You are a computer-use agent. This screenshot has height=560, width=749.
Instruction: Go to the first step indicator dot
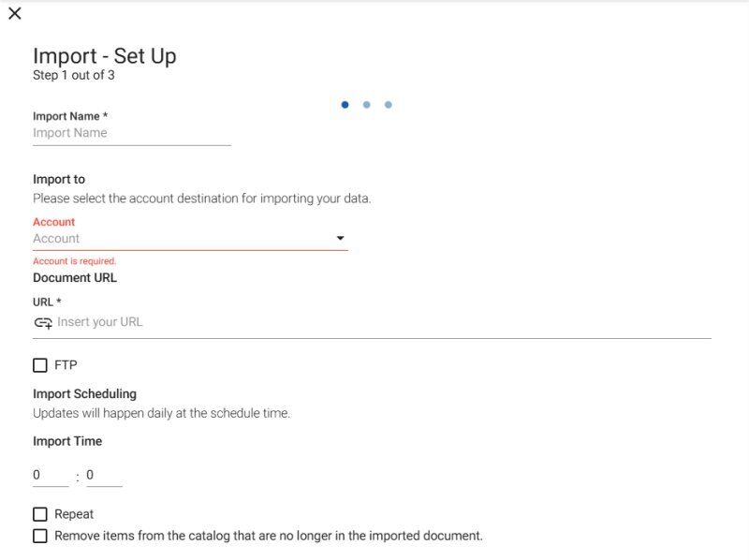pyautogui.click(x=345, y=105)
